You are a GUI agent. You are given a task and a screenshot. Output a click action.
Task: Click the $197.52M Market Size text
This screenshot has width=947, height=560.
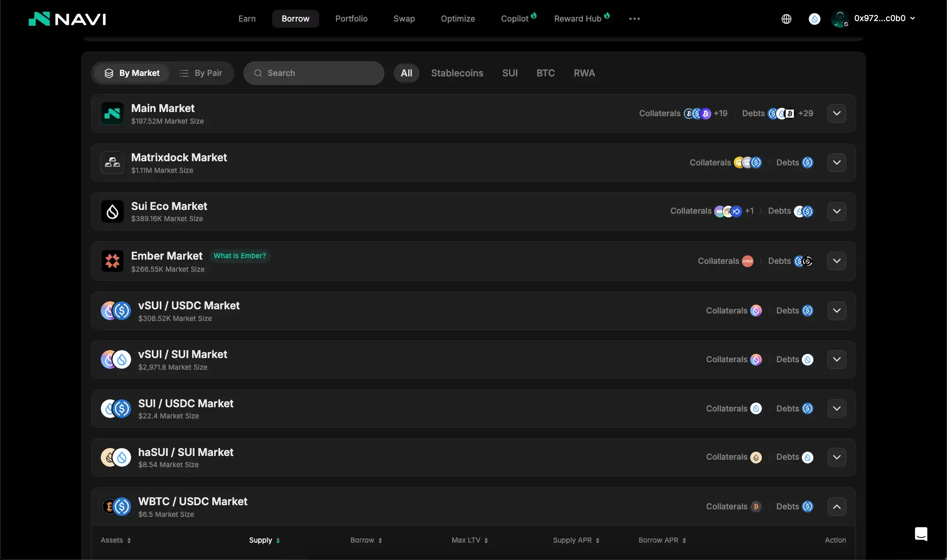[167, 121]
